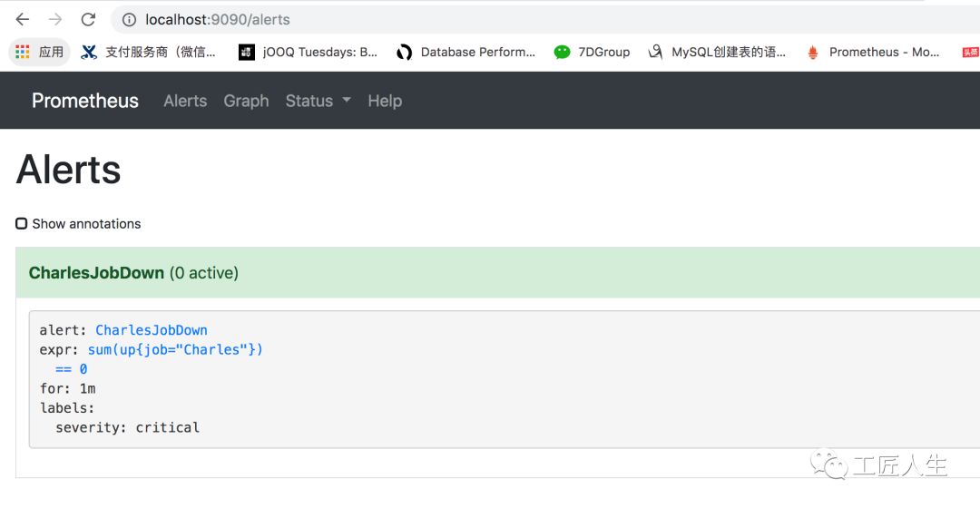Open the Help nav link

[x=385, y=101]
